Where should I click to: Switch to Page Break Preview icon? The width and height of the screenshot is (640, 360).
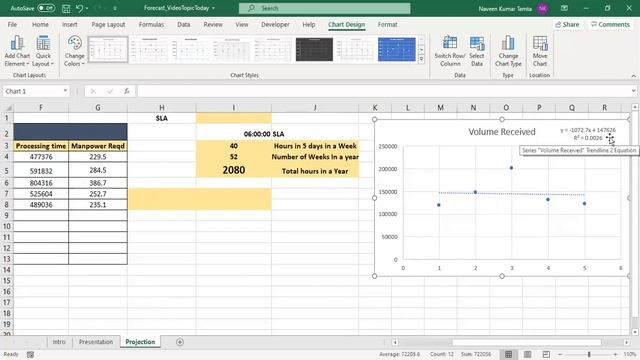tap(546, 354)
